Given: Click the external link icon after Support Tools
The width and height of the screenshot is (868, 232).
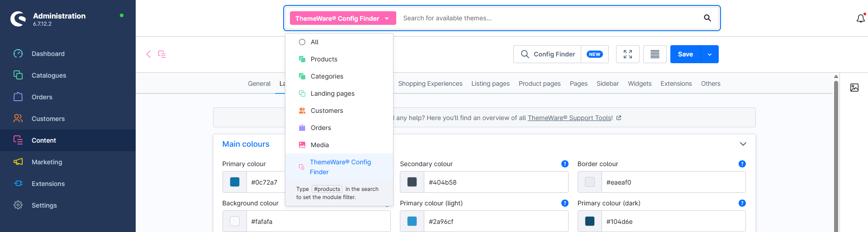Looking at the screenshot, I should 619,118.
